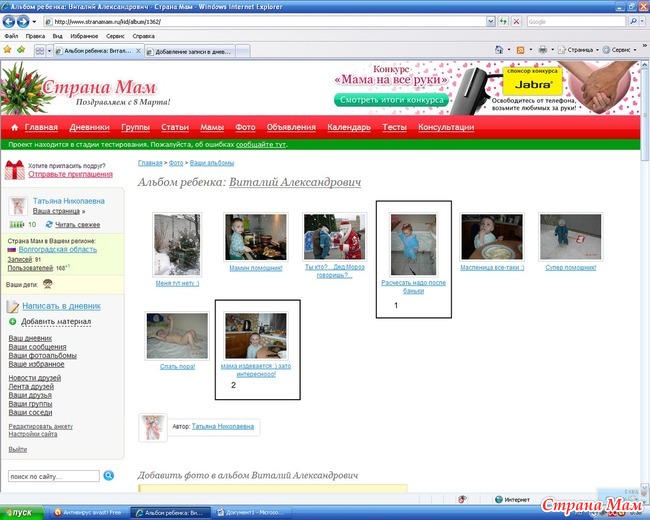650x520 pixels.
Task: Click the gift box invitation icon
Action: click(15, 170)
